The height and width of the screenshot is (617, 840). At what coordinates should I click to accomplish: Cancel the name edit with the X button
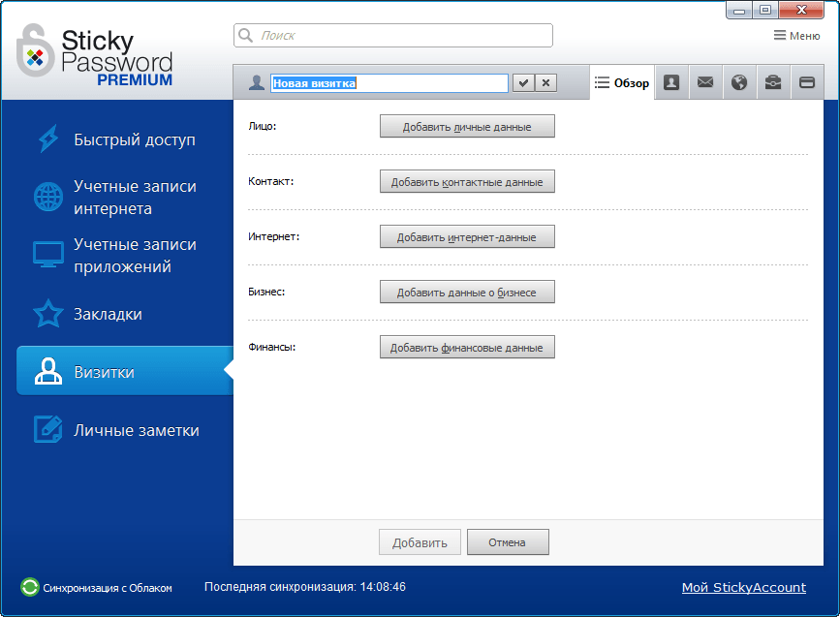pyautogui.click(x=545, y=82)
